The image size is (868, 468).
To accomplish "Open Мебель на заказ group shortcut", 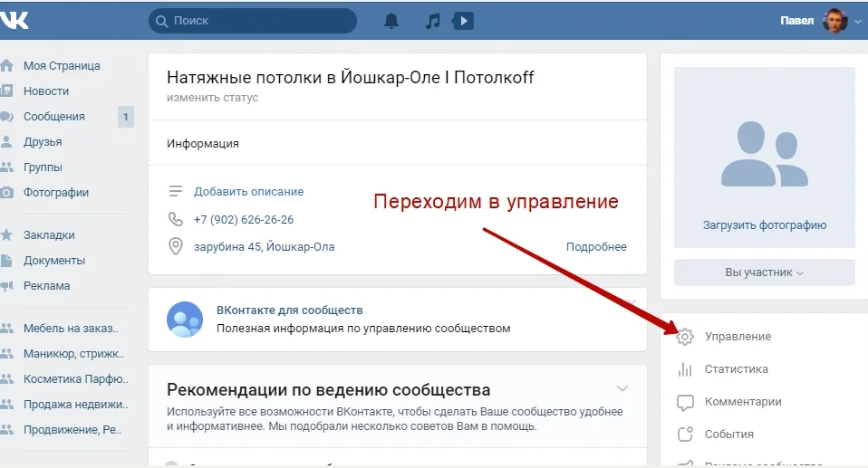I will (71, 329).
